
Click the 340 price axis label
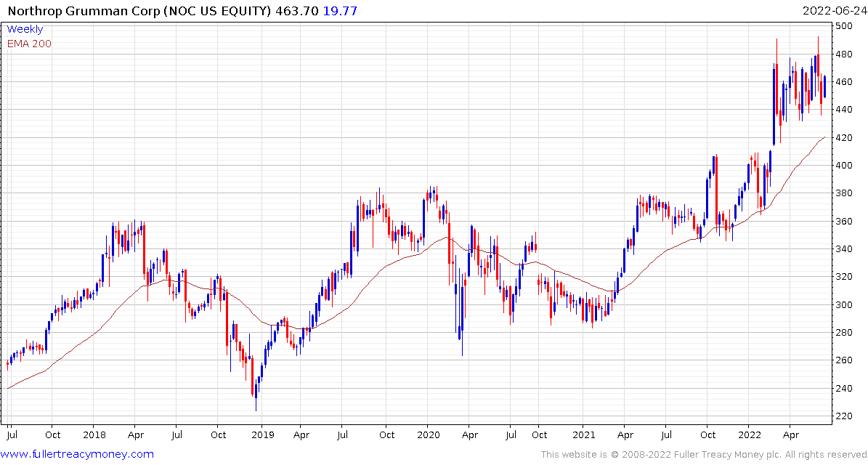(x=844, y=249)
